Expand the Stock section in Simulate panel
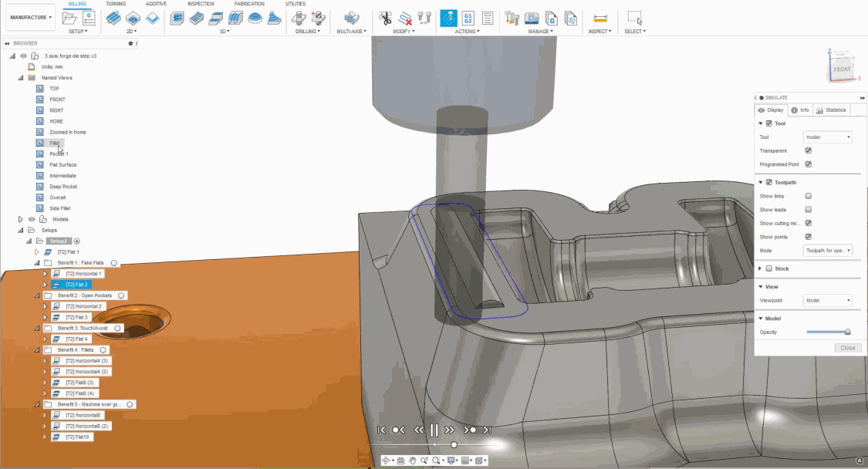 [x=761, y=268]
